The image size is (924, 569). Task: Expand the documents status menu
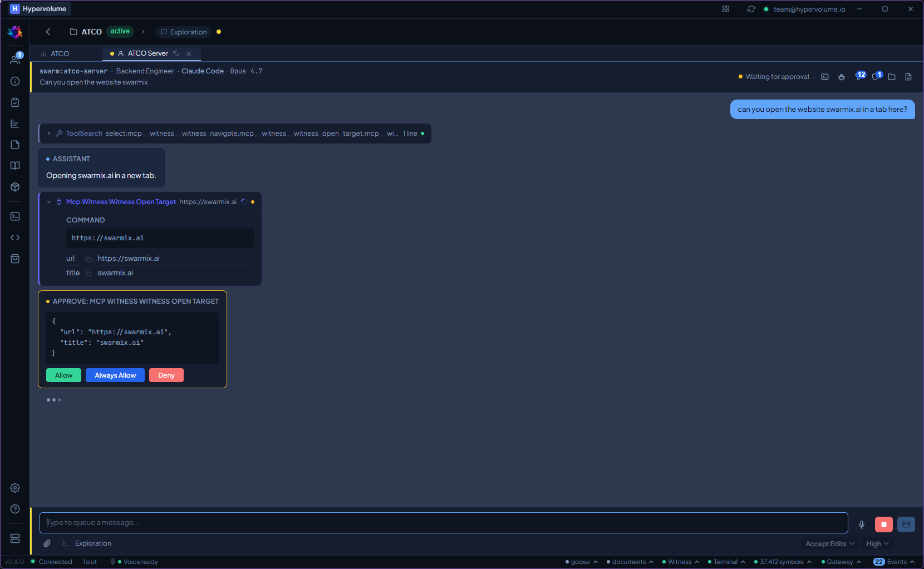coord(630,562)
